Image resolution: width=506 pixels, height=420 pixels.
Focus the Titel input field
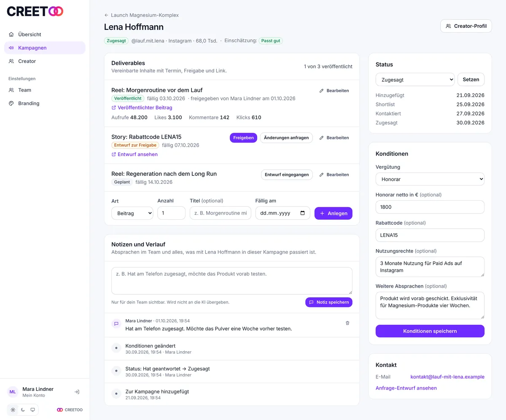point(221,213)
